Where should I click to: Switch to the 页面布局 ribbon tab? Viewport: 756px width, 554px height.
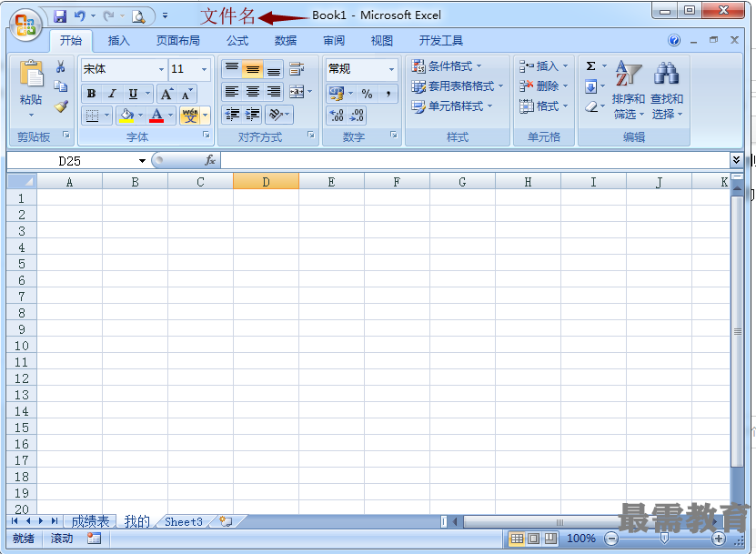click(x=178, y=41)
